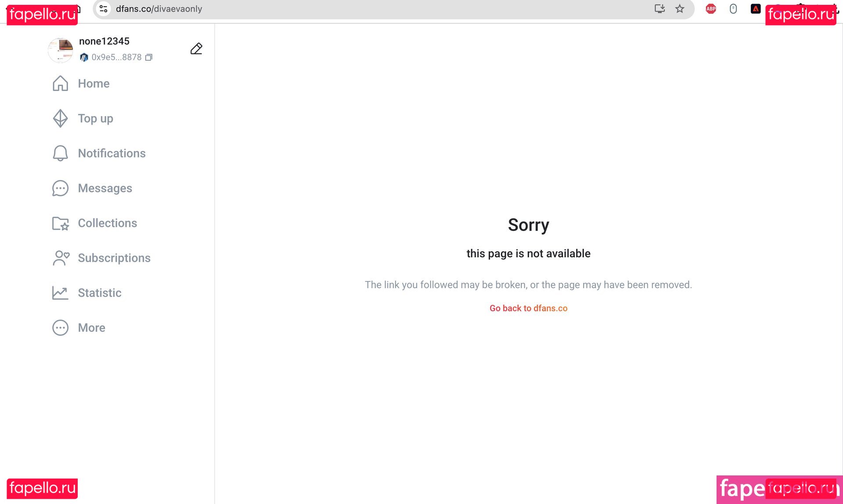This screenshot has width=843, height=504.
Task: Open the Home sidebar icon
Action: pyautogui.click(x=60, y=83)
